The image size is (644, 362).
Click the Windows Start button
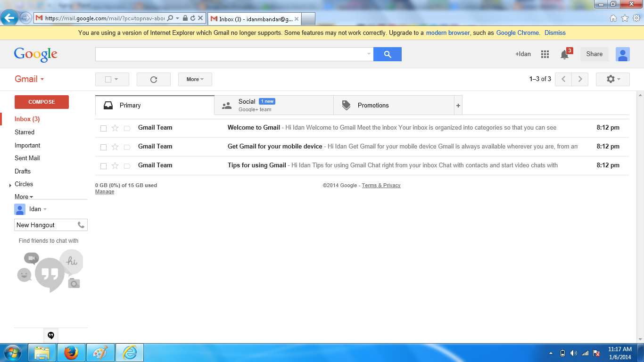coord(12,353)
